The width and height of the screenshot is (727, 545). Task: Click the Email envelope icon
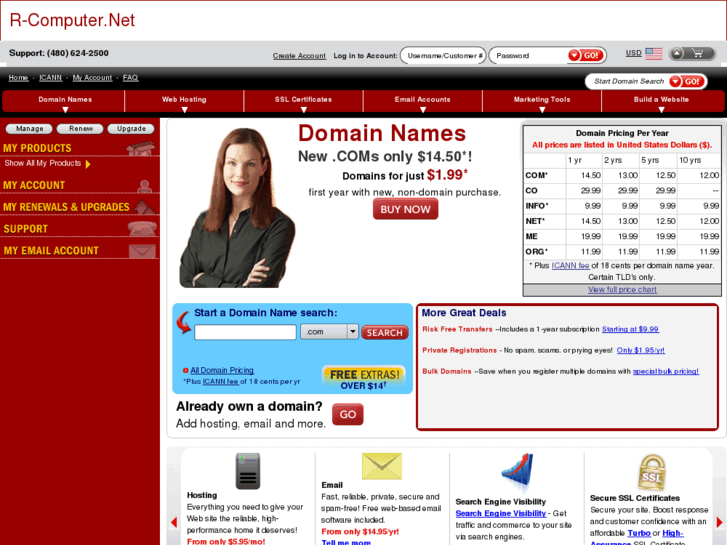coord(382,466)
